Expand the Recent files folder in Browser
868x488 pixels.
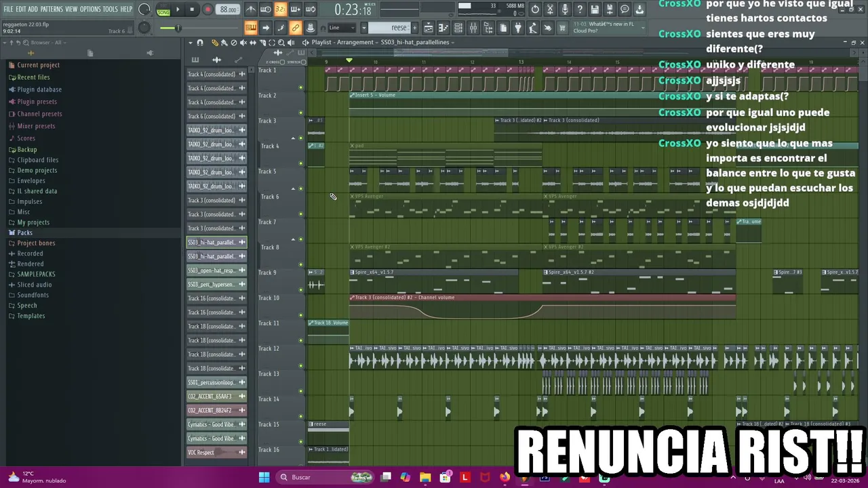(33, 77)
